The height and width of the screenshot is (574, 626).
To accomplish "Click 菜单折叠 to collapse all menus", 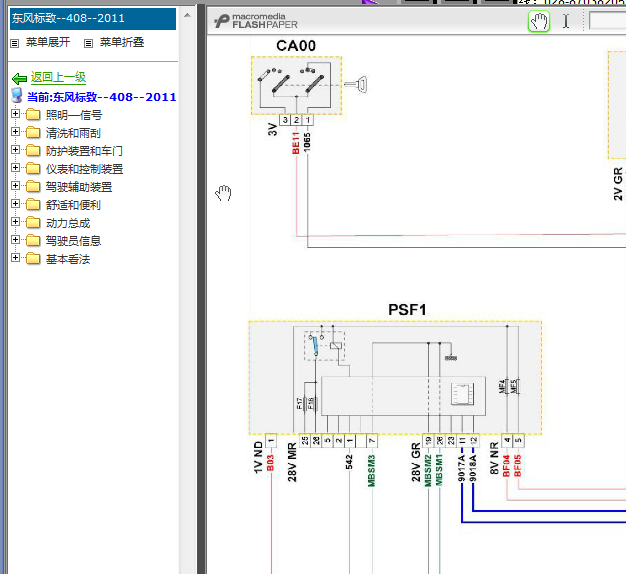I will click(122, 43).
